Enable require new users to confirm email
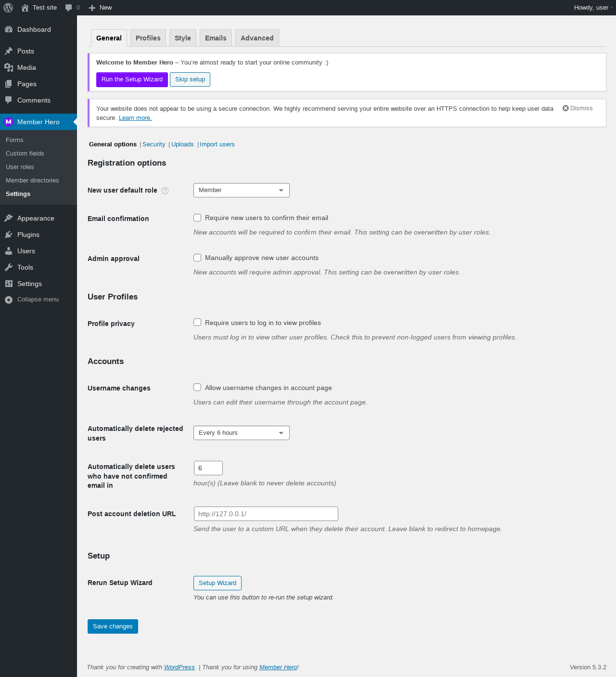This screenshot has height=677, width=616. 197,218
